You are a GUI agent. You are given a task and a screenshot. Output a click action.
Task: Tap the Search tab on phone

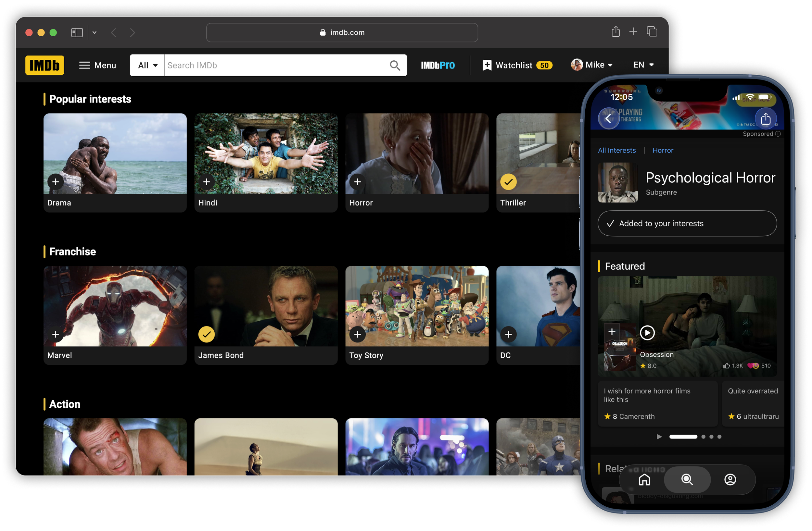point(687,479)
